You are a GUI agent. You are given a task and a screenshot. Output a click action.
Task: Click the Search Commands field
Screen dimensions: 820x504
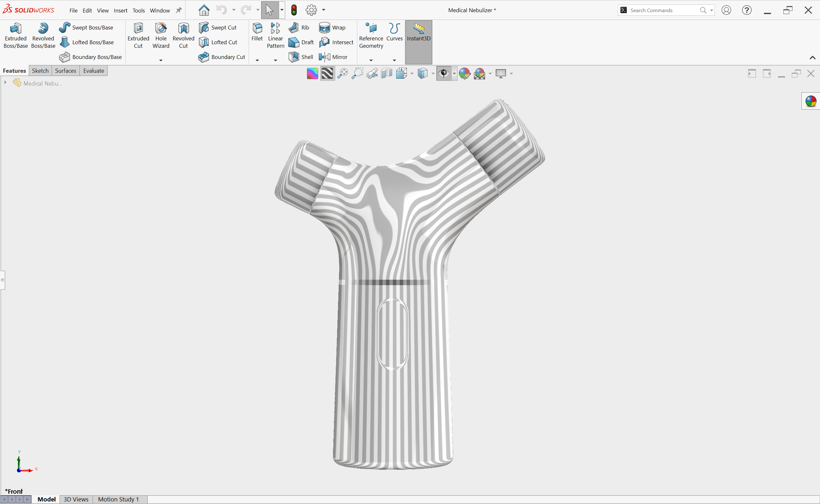662,10
